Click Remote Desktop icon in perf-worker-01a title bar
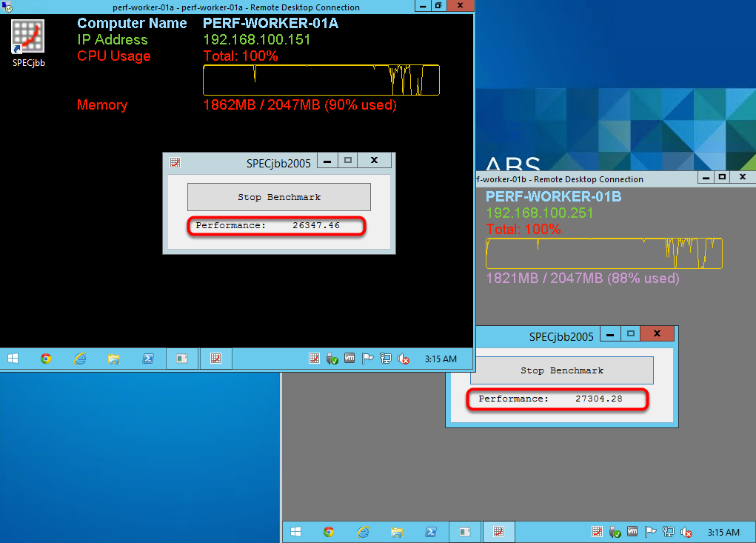The image size is (756, 543). tap(6, 7)
